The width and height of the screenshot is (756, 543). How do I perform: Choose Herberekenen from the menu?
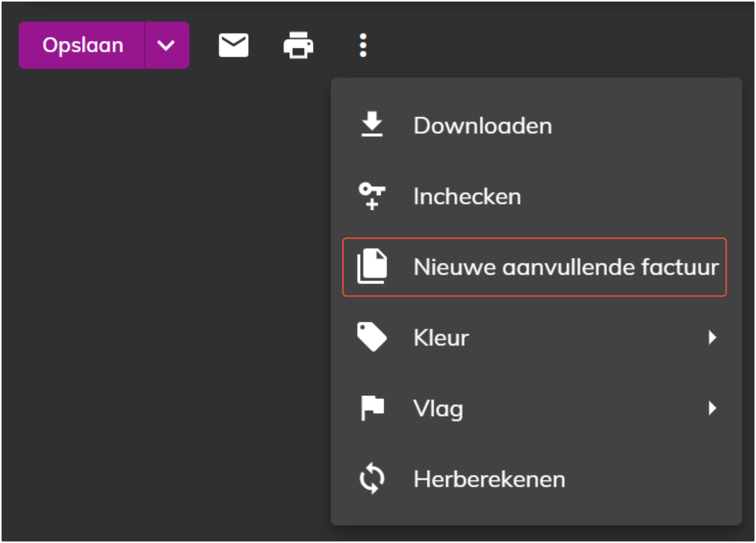pyautogui.click(x=489, y=479)
